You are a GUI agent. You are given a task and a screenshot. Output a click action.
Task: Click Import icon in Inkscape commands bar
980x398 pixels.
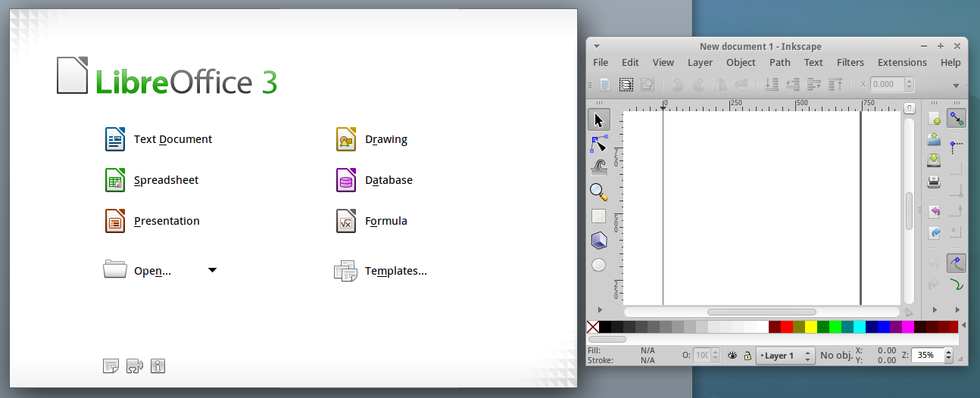click(934, 211)
